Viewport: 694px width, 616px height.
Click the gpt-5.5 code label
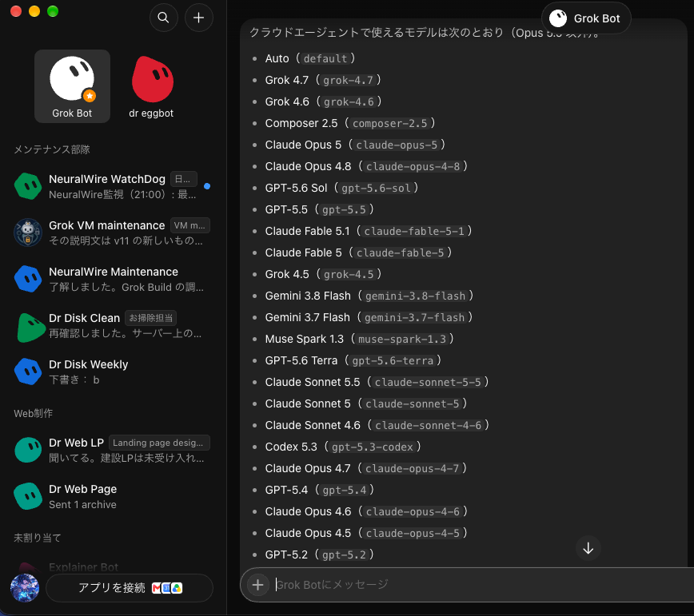[344, 209]
